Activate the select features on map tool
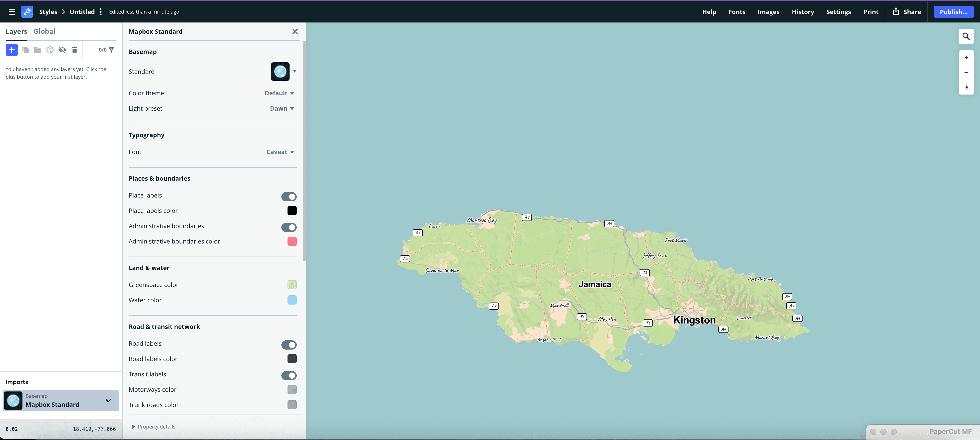Image resolution: width=980 pixels, height=440 pixels. pos(50,50)
